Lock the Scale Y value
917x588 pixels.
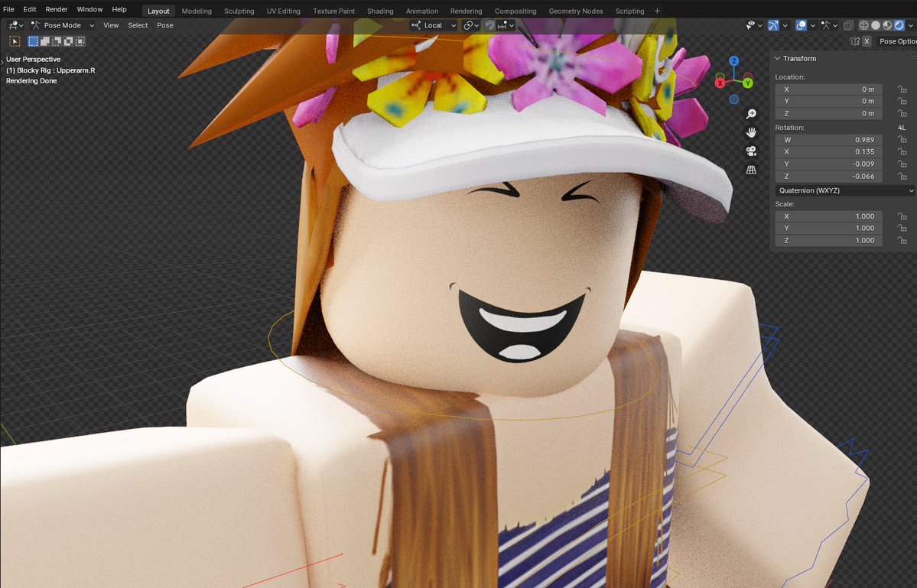point(902,228)
